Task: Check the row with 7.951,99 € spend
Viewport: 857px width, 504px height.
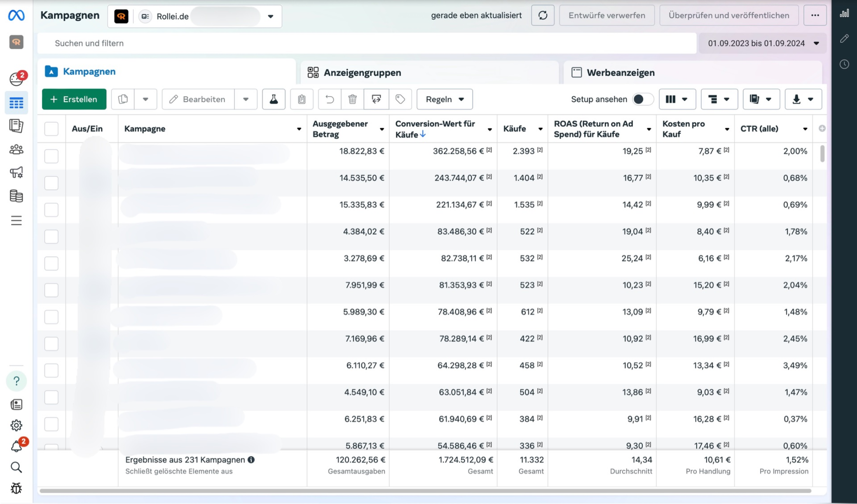Action: point(51,290)
